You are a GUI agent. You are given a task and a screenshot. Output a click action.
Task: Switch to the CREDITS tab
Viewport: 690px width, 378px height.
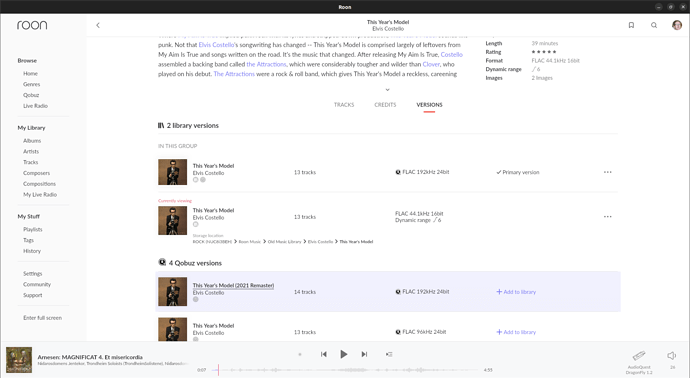click(385, 105)
